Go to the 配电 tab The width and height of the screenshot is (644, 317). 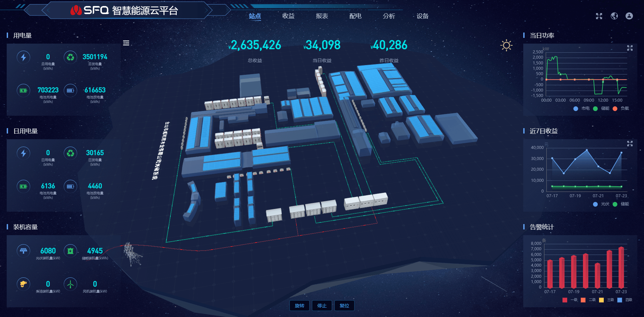click(355, 16)
